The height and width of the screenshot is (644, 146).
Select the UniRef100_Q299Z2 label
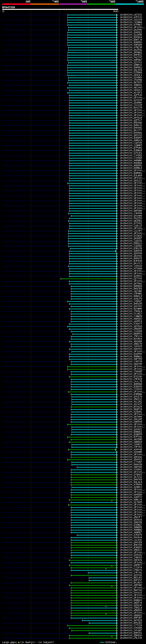point(131,276)
